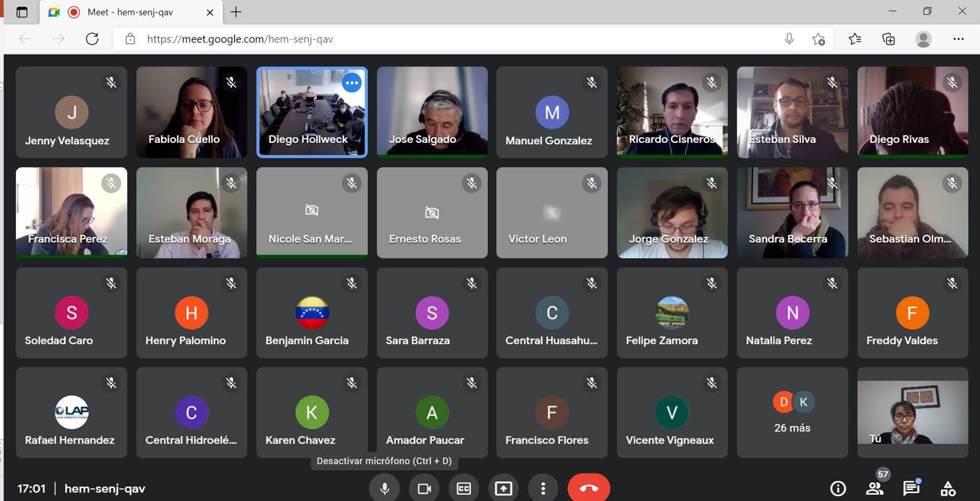Click Jorge Gonzalez's muted microphone icon
Image resolution: width=980 pixels, height=501 pixels.
[712, 183]
